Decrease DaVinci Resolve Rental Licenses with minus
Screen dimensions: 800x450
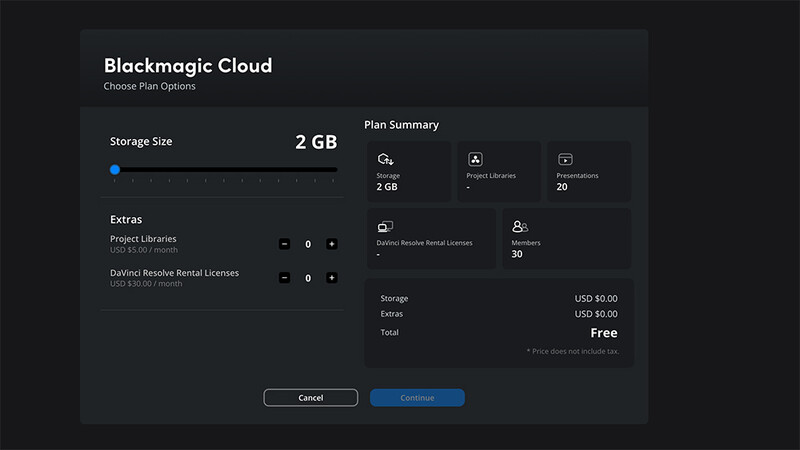(x=284, y=278)
